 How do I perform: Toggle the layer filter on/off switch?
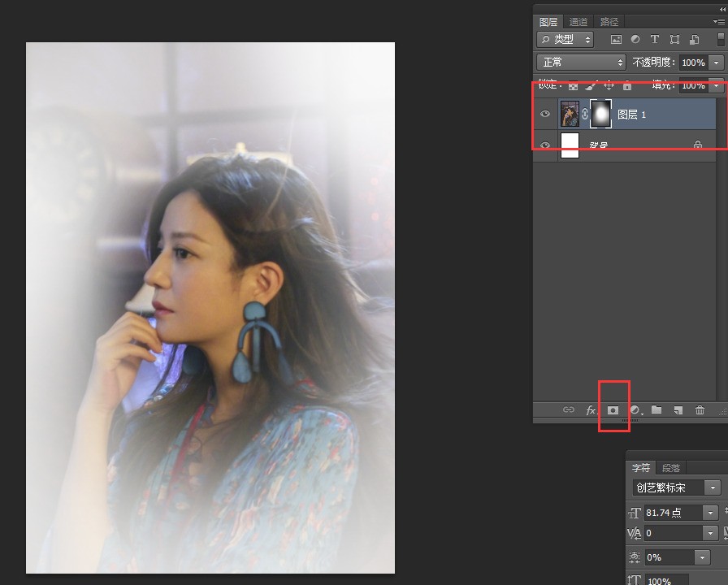(721, 39)
